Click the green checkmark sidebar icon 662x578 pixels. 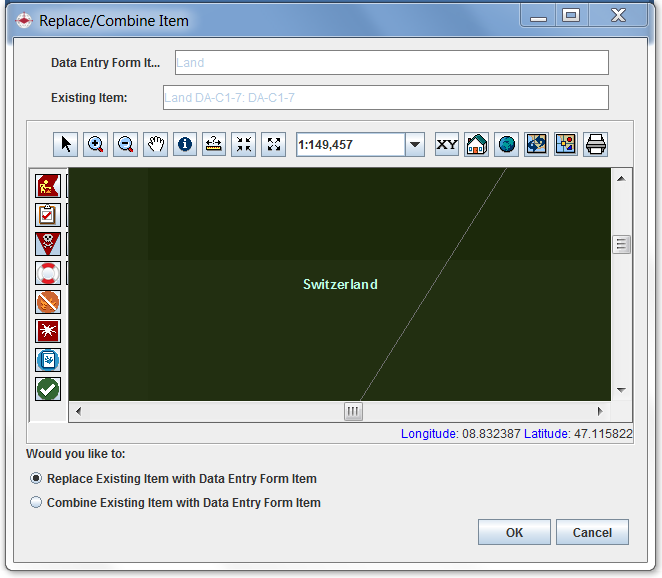point(48,389)
